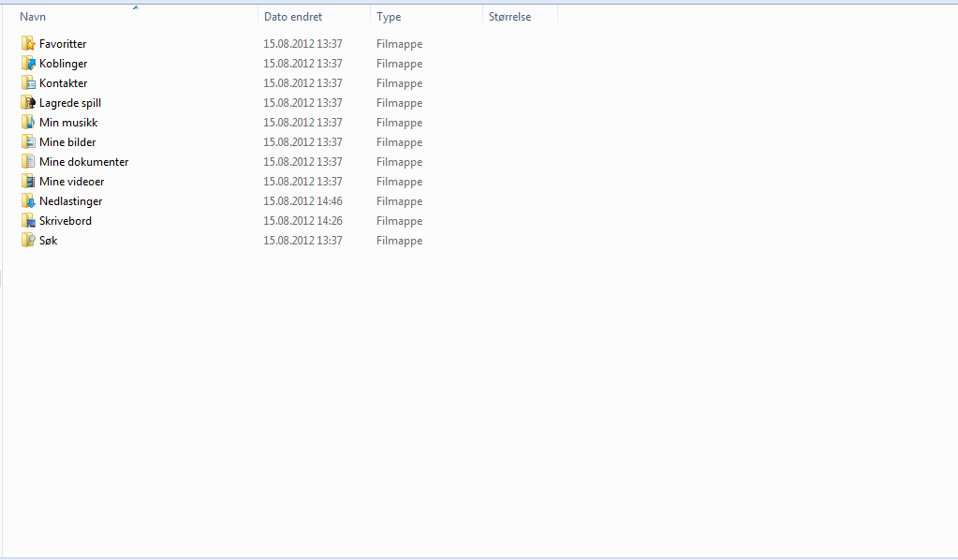
Task: Select the Mine bilder folder icon
Action: click(28, 141)
